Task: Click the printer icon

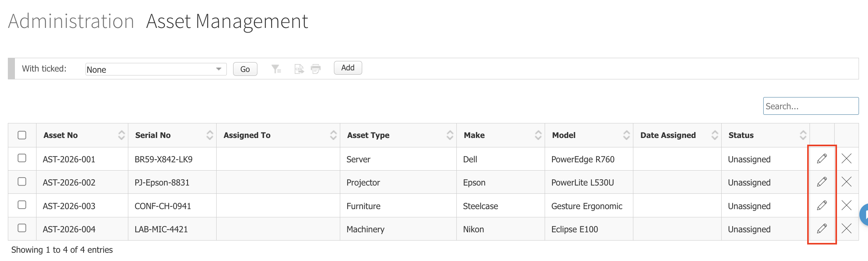Action: pyautogui.click(x=315, y=69)
